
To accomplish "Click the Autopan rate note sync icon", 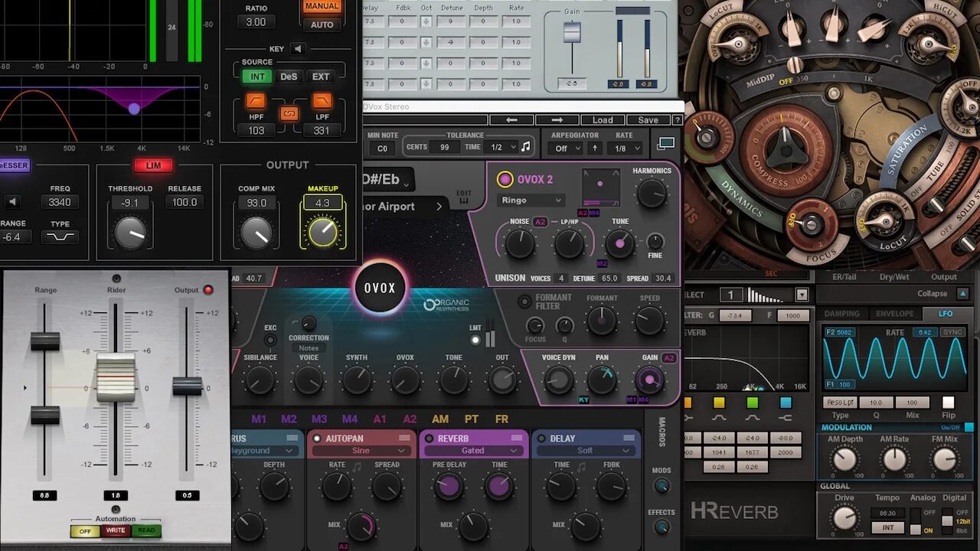I will [358, 467].
